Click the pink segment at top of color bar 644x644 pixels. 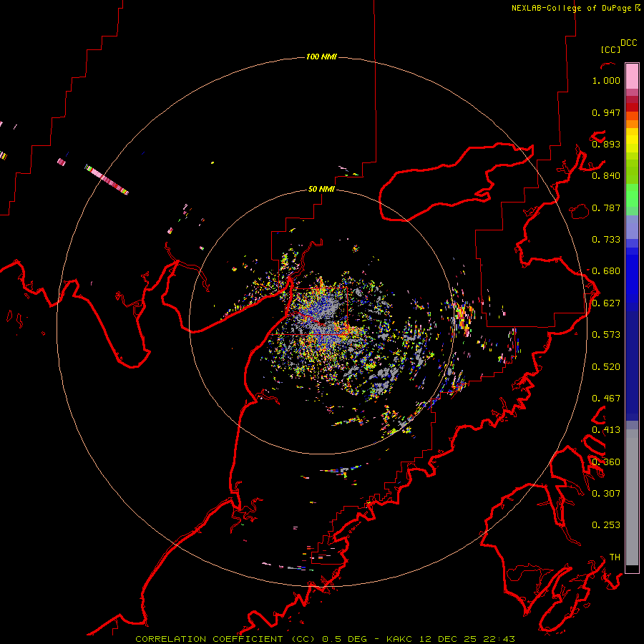[632, 77]
